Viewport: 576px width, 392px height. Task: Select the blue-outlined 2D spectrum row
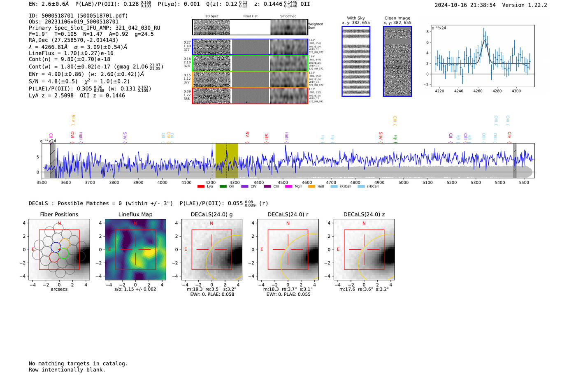coord(250,47)
